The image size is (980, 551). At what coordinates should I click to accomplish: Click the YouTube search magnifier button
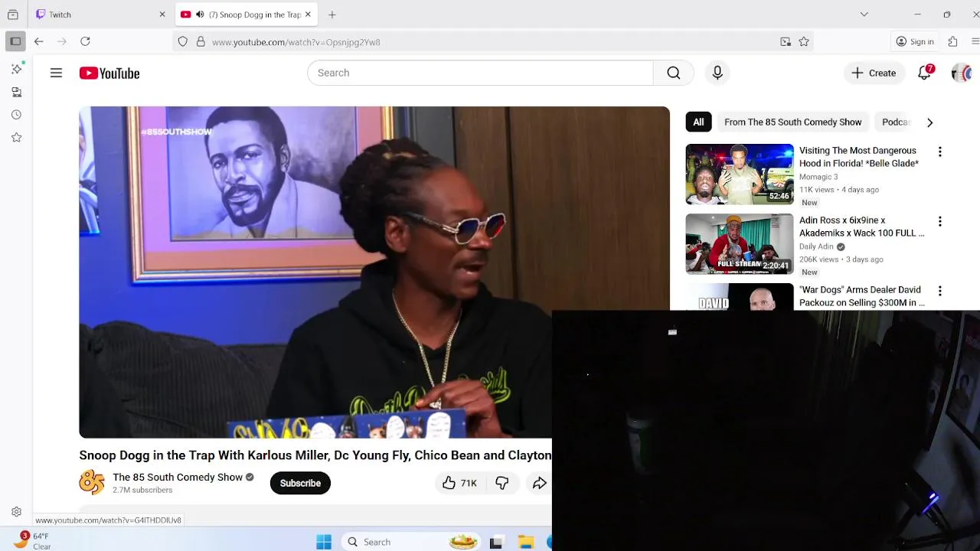(673, 73)
